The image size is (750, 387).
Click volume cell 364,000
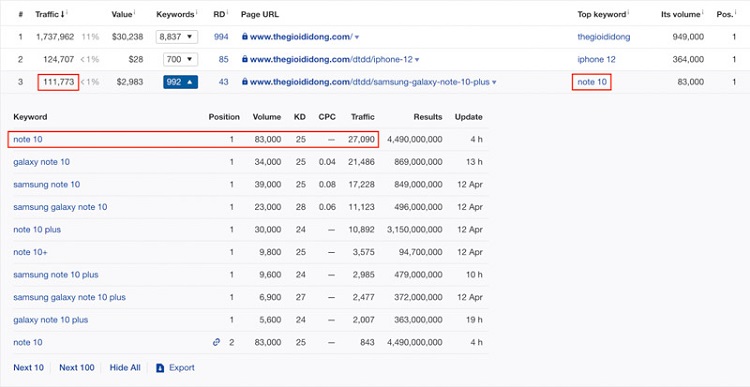click(687, 59)
